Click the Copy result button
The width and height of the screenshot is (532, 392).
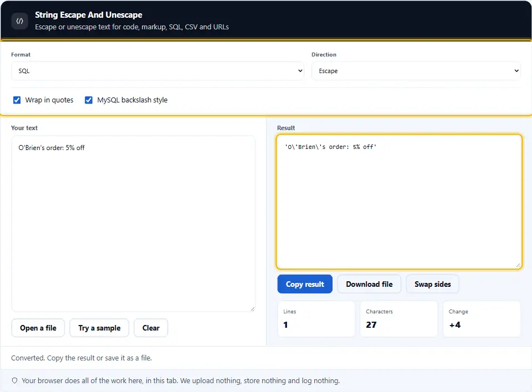point(305,284)
